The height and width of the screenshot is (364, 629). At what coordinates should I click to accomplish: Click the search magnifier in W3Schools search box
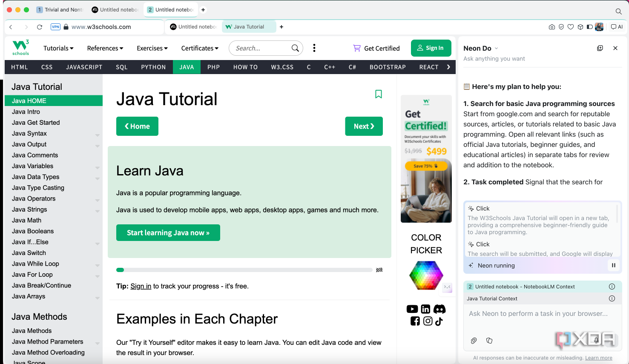coord(295,48)
